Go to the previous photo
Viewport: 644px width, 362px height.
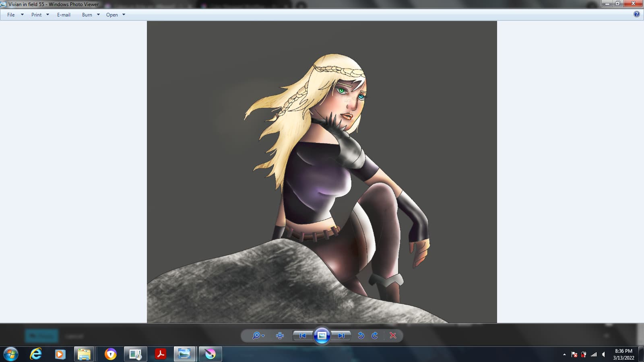(x=303, y=335)
